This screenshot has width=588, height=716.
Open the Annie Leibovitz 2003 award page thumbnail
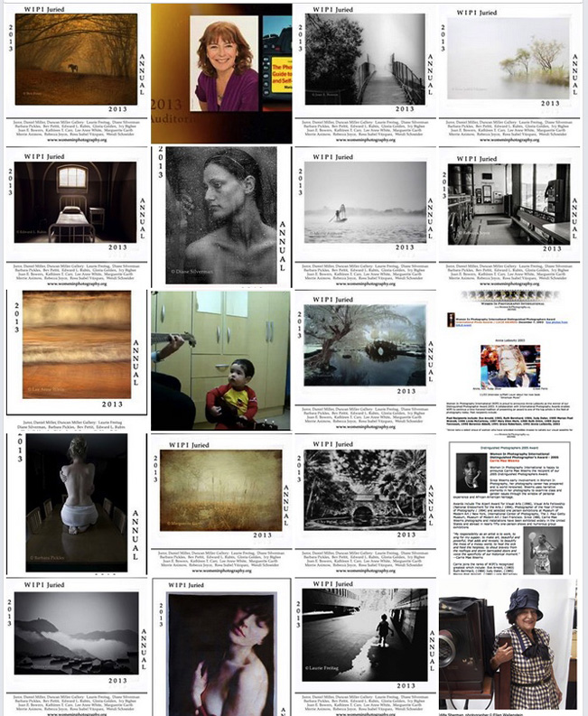point(509,360)
